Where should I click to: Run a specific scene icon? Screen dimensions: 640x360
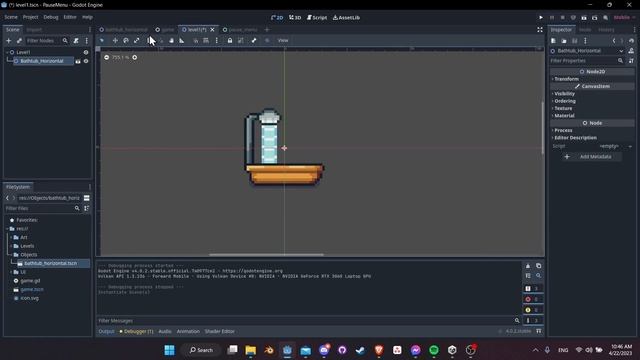[595, 18]
